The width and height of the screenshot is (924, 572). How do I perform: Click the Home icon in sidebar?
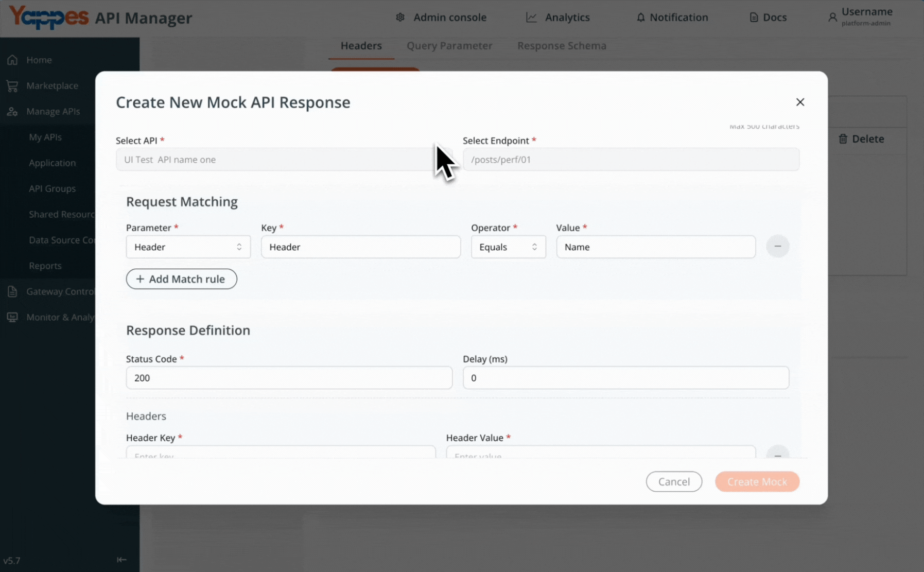coord(12,60)
